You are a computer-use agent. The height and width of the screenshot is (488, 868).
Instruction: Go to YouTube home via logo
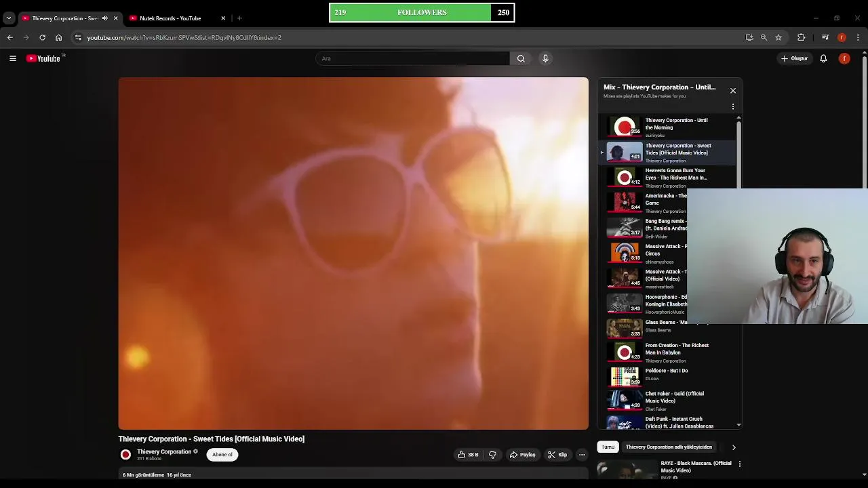(43, 58)
